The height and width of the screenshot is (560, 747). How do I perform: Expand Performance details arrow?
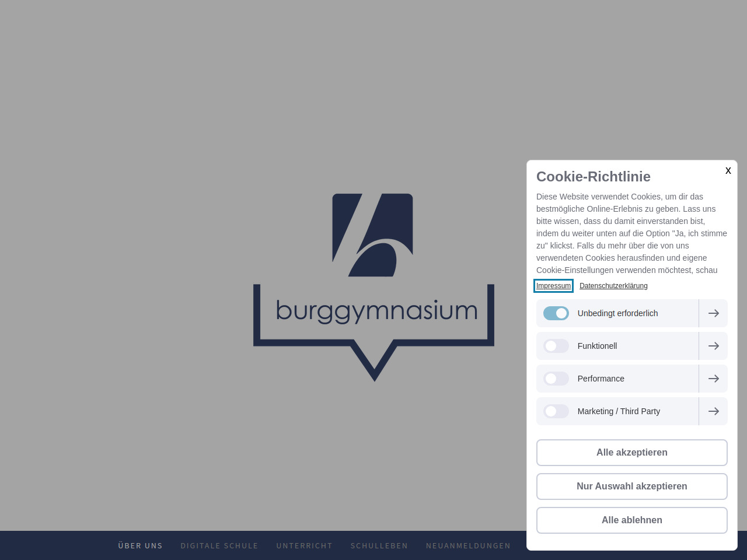coord(713,379)
